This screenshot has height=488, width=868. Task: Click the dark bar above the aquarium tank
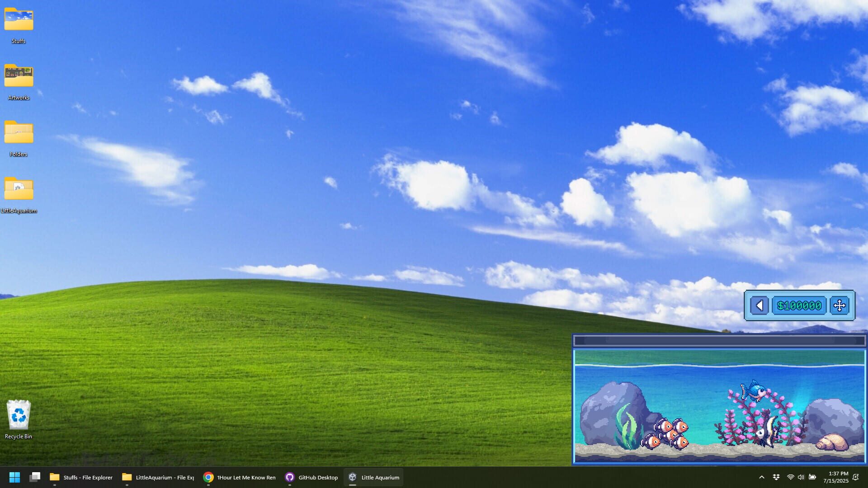tap(719, 341)
